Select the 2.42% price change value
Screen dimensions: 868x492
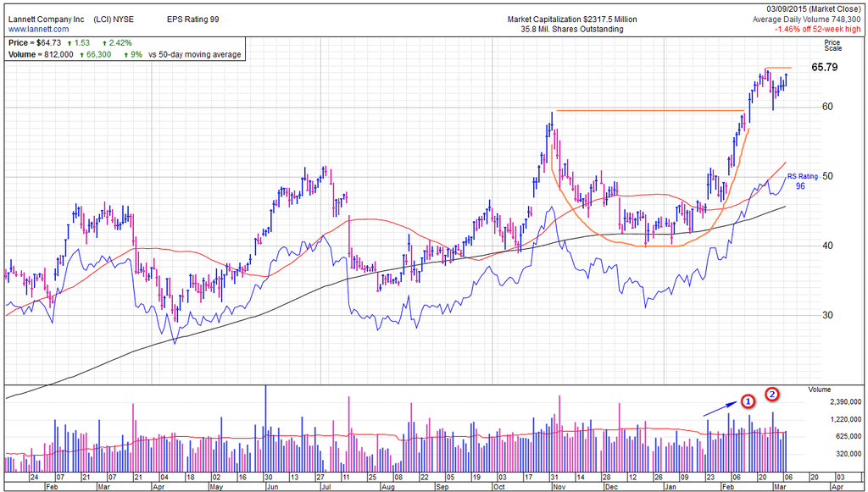(120, 42)
